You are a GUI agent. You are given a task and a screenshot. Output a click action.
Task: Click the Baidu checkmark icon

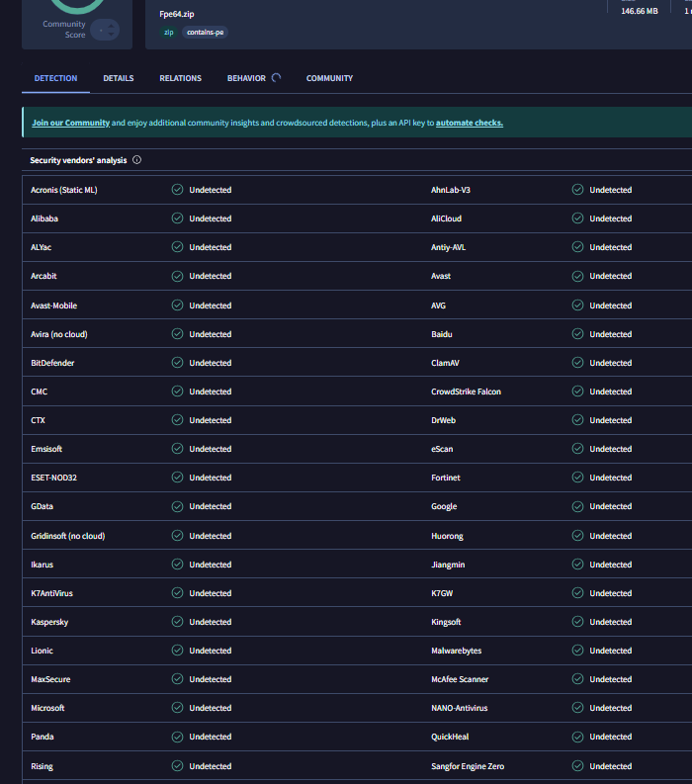tap(578, 334)
